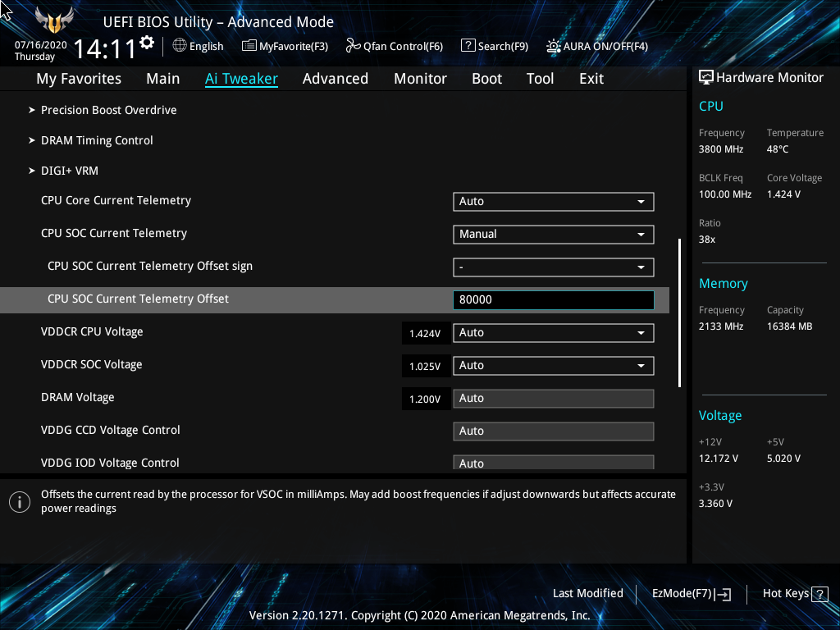Open the Exit tab
The width and height of the screenshot is (840, 630).
591,79
